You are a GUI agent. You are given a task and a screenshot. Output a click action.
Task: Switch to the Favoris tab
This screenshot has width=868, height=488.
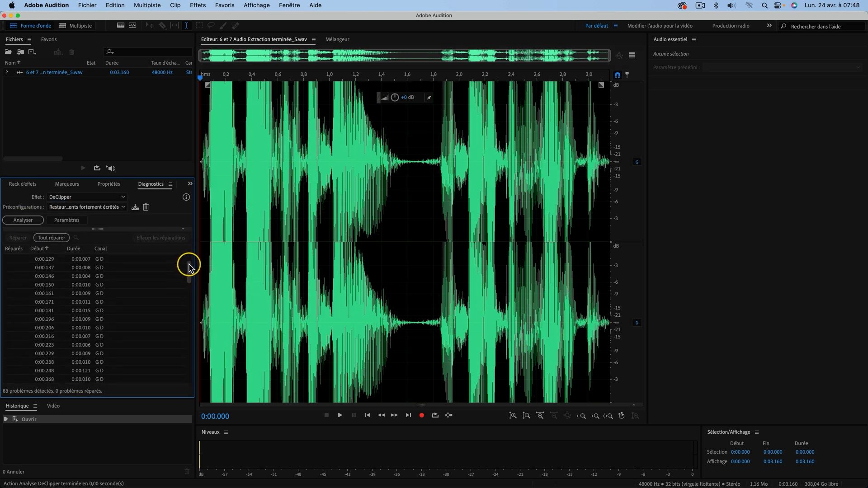click(49, 39)
